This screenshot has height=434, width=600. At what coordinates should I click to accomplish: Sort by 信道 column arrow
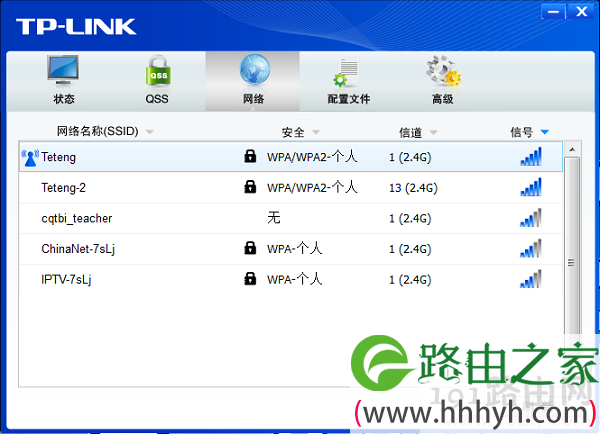pos(433,132)
